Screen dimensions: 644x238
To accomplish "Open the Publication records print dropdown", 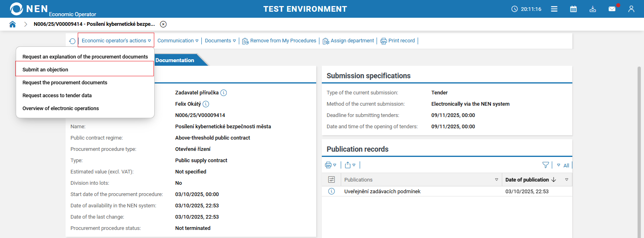I will (330, 165).
